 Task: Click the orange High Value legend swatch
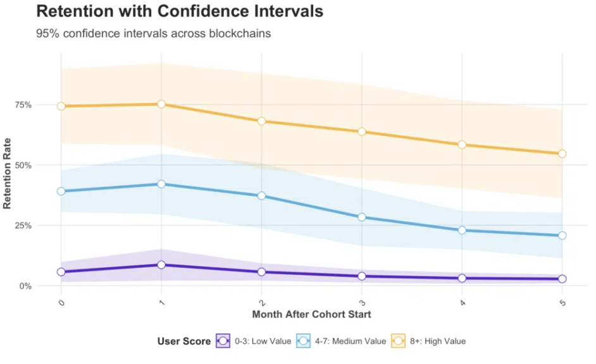(399, 341)
